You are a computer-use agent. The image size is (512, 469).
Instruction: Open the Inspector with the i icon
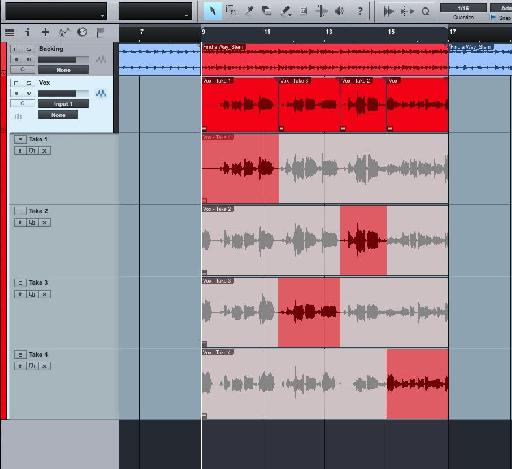[x=28, y=32]
